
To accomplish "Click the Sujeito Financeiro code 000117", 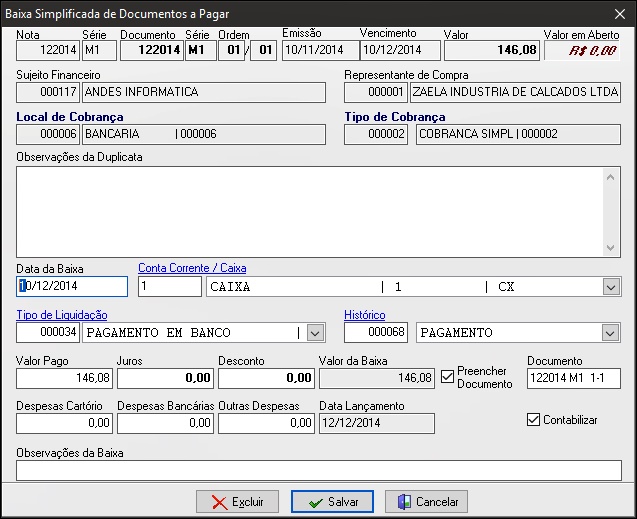I will pos(48,92).
